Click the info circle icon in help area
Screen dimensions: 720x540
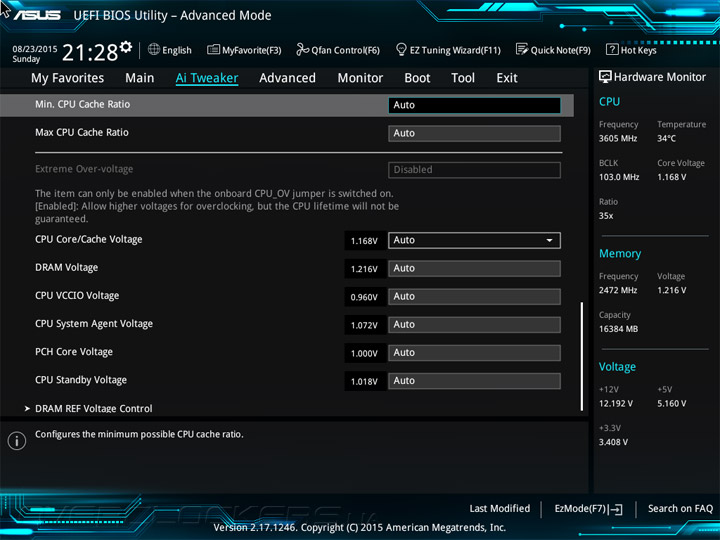coord(17,441)
